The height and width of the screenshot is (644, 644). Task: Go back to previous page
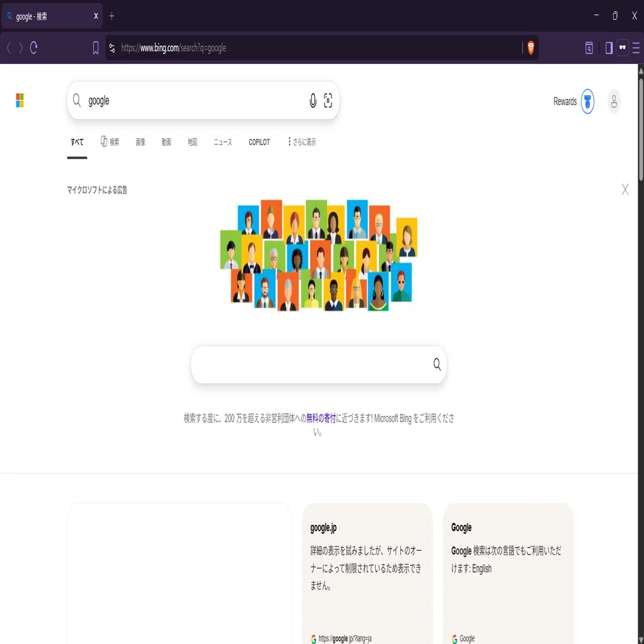click(x=9, y=48)
